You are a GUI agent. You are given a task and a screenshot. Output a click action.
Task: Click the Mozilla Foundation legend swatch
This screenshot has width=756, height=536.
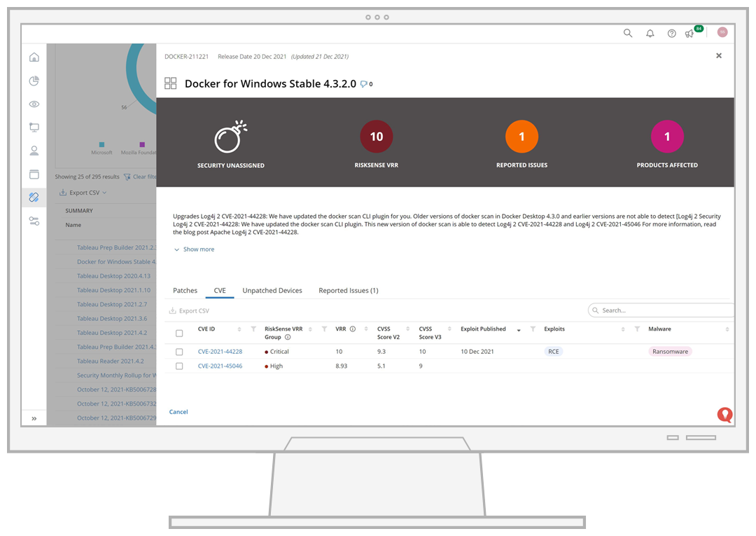(x=141, y=144)
